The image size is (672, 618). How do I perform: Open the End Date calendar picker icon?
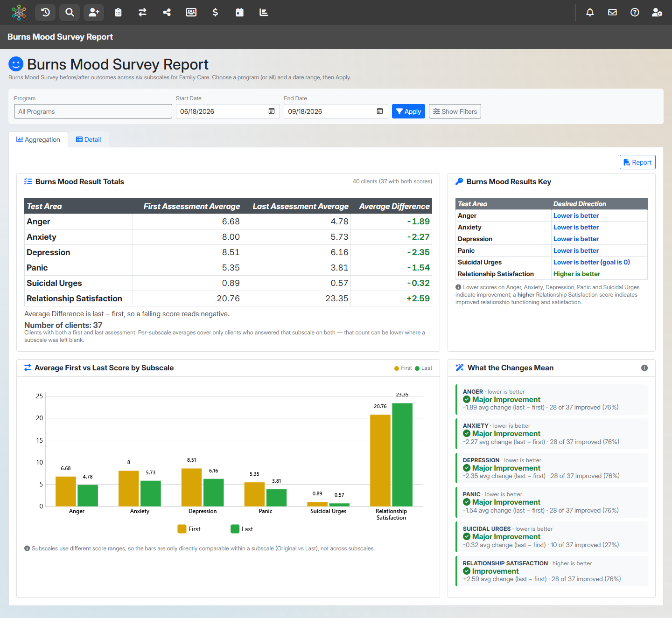pos(380,111)
